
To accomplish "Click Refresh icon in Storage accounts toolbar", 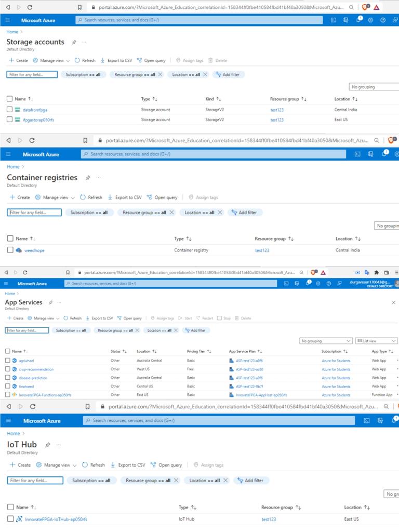I will [x=77, y=60].
